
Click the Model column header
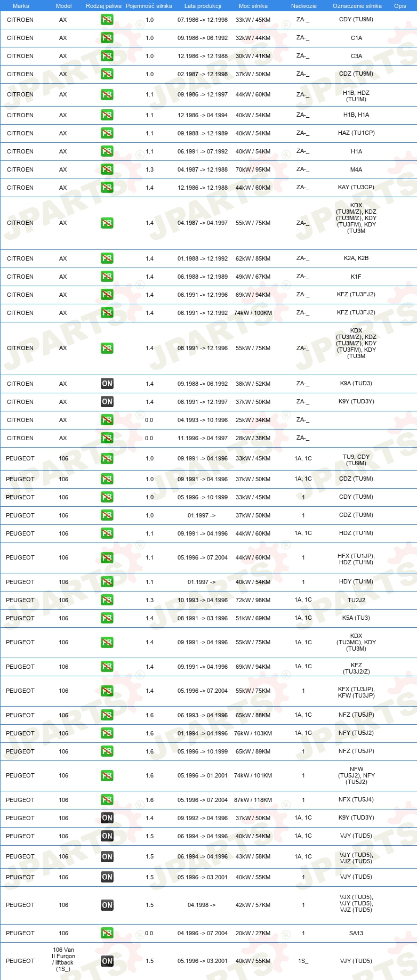64,6
